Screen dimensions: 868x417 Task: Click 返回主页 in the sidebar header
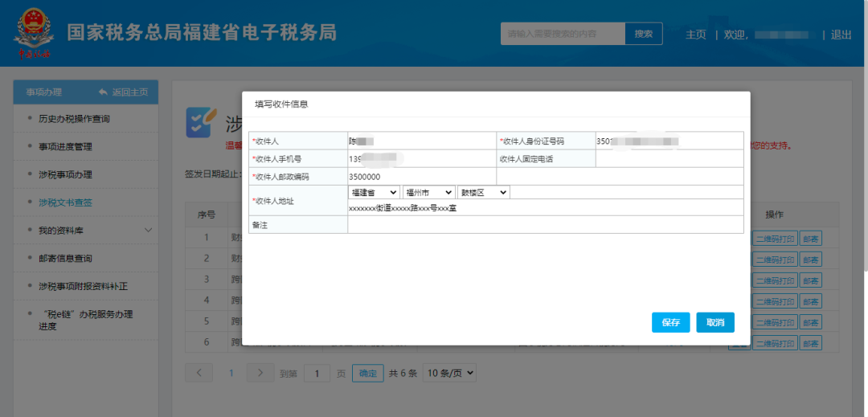[130, 92]
